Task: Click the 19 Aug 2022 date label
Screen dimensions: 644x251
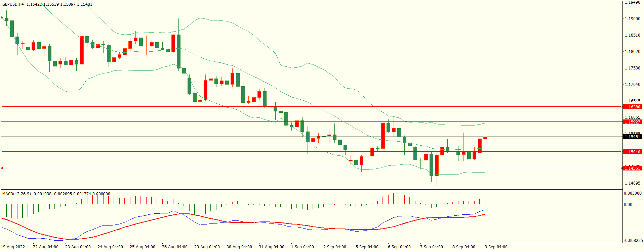Action: tap(13, 247)
